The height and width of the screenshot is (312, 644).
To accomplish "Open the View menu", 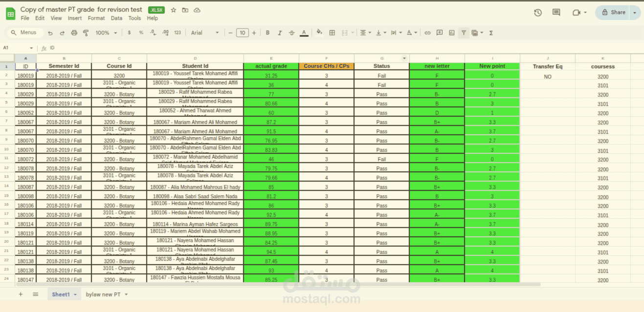I will pos(56,18).
